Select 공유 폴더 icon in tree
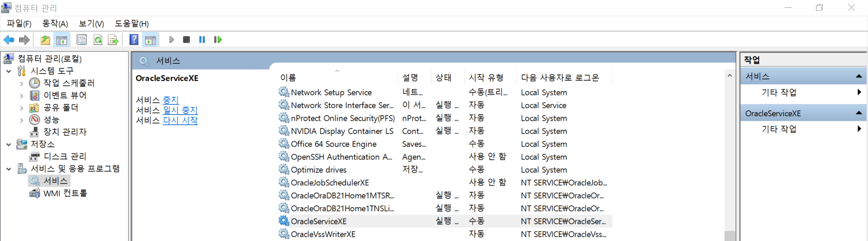 [x=34, y=108]
